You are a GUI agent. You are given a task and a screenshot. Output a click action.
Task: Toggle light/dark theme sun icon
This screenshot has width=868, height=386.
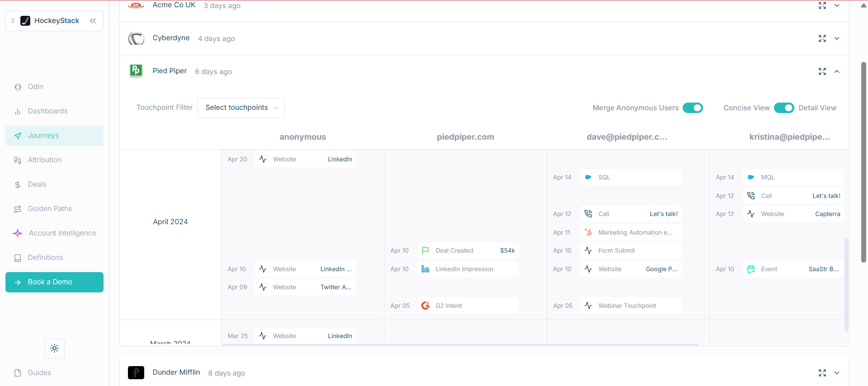pos(54,348)
